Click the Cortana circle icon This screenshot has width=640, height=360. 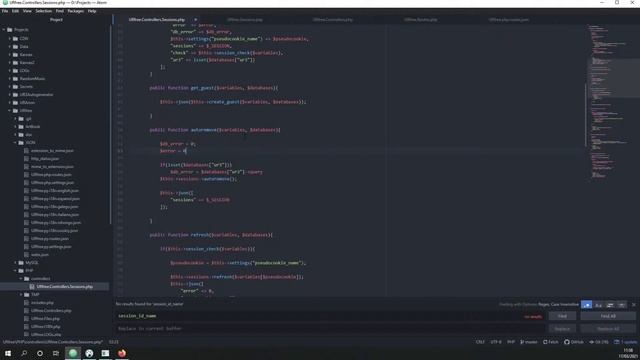[x=40, y=353]
